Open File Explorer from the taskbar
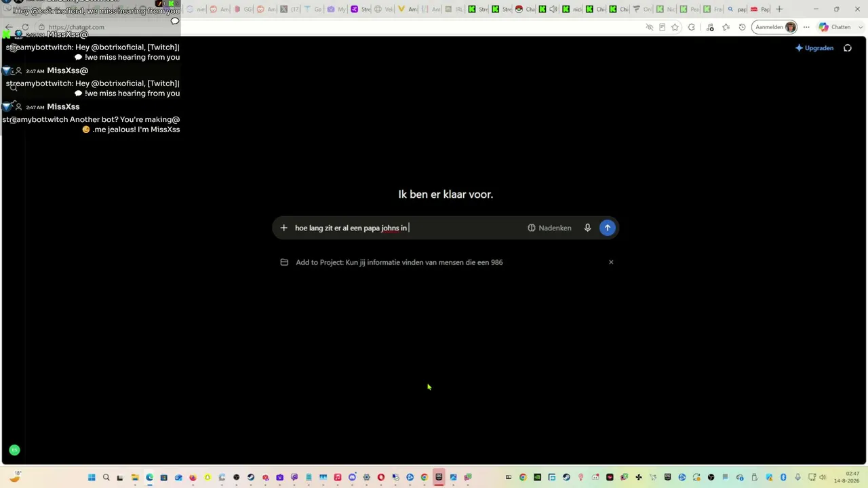868x488 pixels. tap(135, 477)
